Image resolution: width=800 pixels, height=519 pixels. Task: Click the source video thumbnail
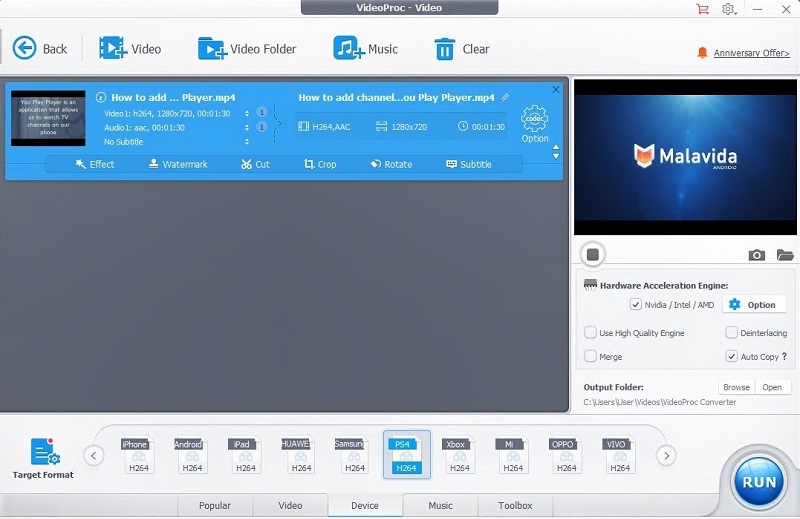[48, 118]
